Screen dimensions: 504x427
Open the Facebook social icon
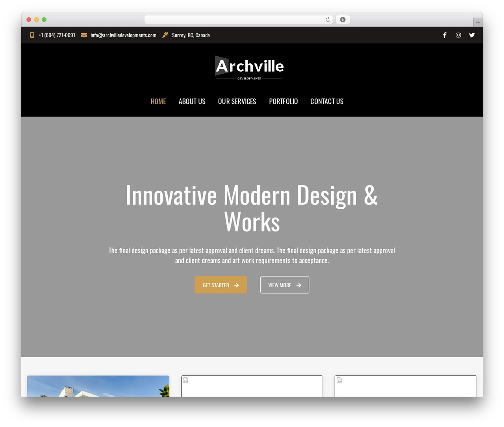(445, 35)
